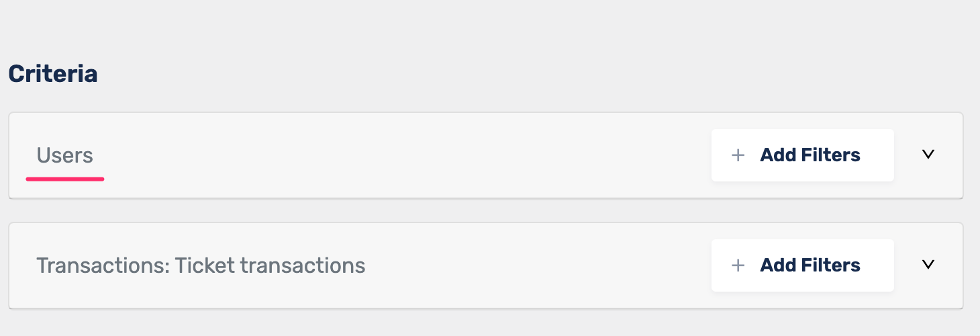Click the pink underline beneath Users
The image size is (980, 336).
pyautogui.click(x=65, y=179)
